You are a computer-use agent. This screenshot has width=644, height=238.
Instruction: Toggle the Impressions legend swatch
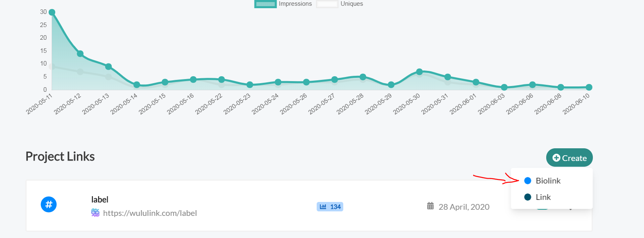(x=266, y=4)
